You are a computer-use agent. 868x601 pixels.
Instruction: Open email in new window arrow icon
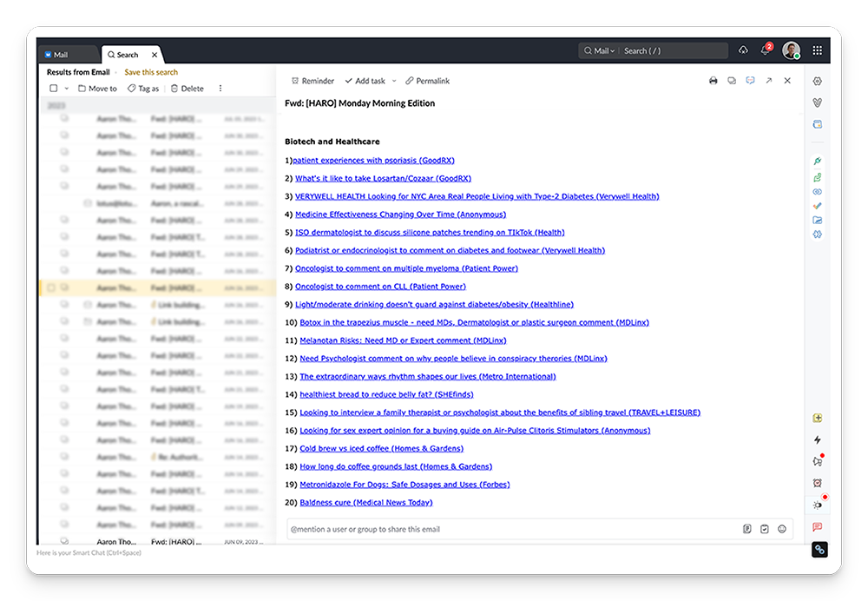tap(769, 81)
